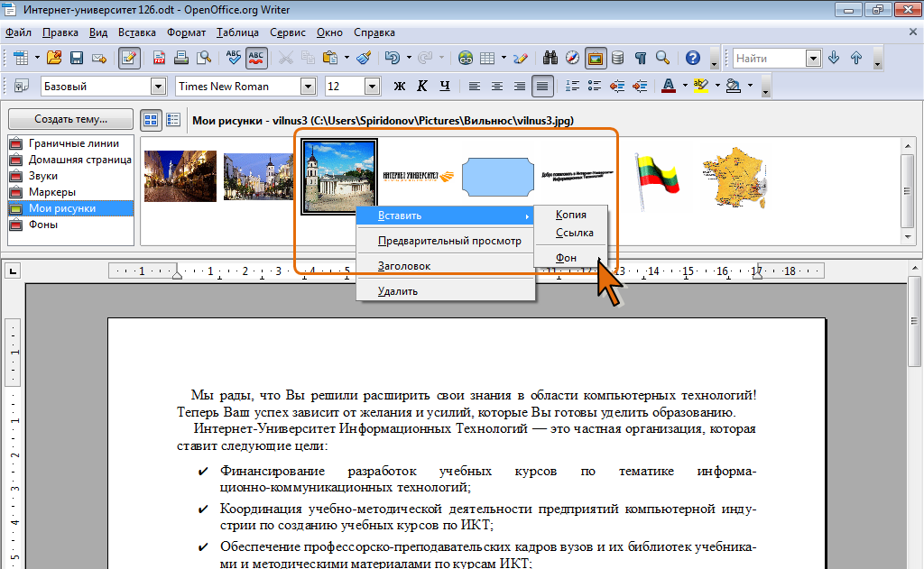The image size is (924, 569).
Task: Open Find & Replace binoculars icon
Action: click(x=550, y=58)
